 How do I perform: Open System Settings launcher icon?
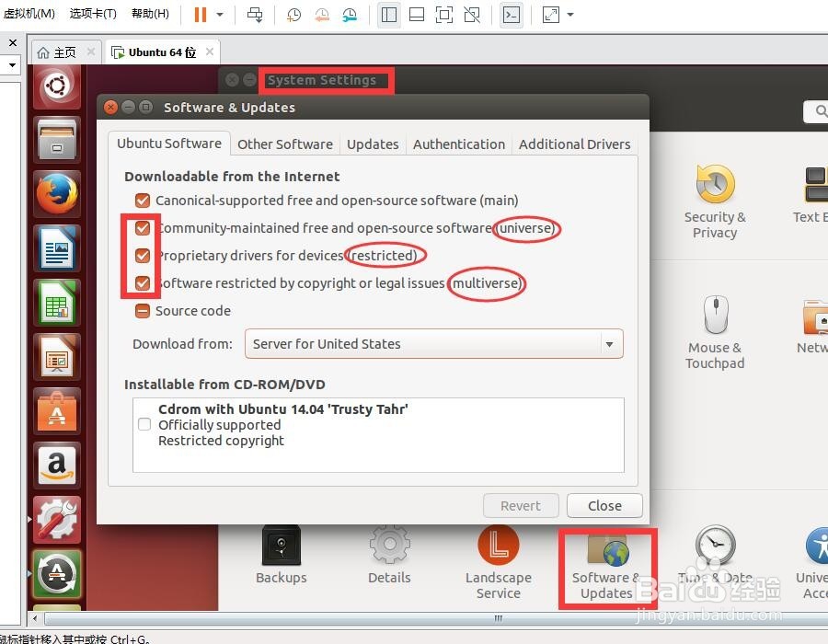pyautogui.click(x=57, y=520)
